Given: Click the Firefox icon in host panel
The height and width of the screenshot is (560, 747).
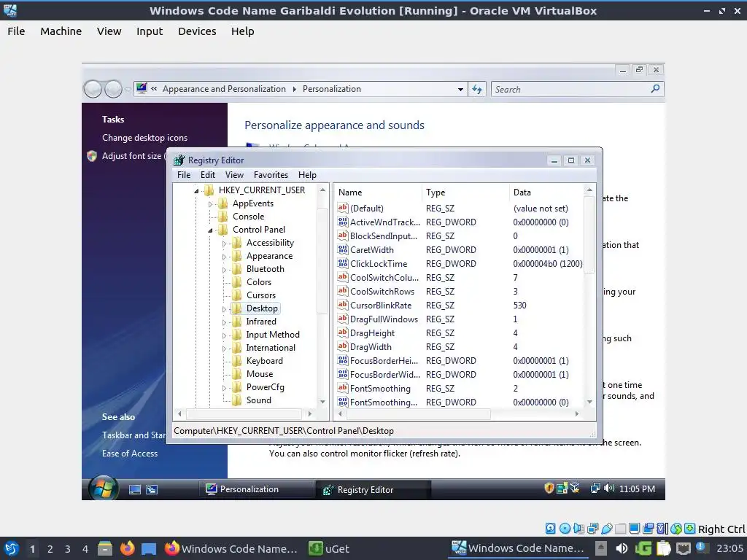Looking at the screenshot, I should [127, 548].
